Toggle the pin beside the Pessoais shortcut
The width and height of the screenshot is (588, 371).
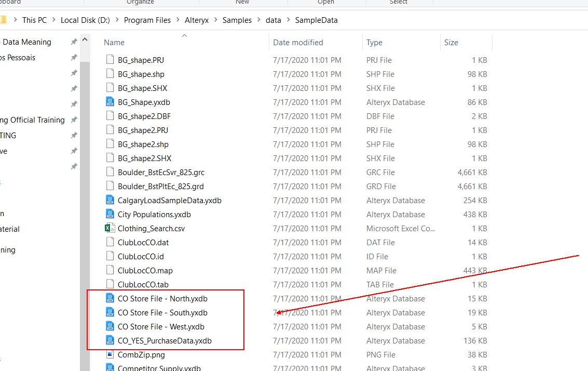[74, 58]
